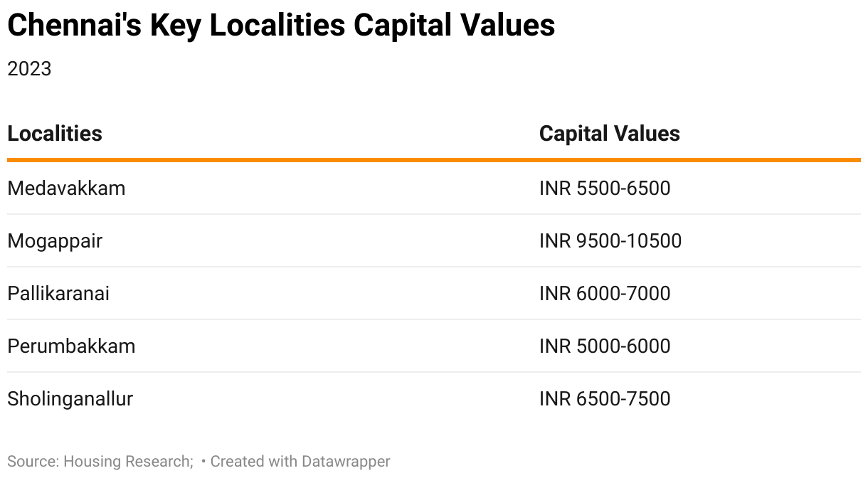Image resolution: width=868 pixels, height=478 pixels.
Task: Click the 2023 subtitle text
Action: [29, 69]
